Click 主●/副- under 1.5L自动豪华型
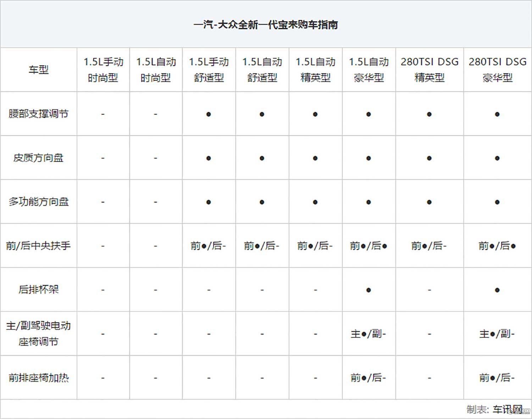The image size is (532, 419). [368, 334]
